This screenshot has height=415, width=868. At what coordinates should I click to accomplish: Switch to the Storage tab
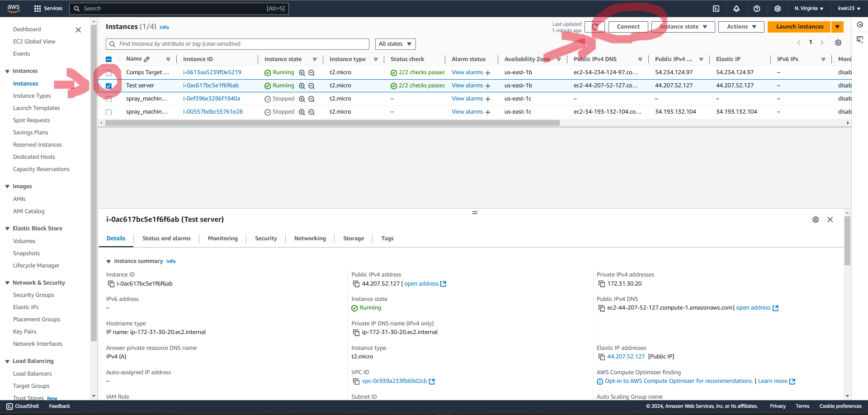[354, 239]
